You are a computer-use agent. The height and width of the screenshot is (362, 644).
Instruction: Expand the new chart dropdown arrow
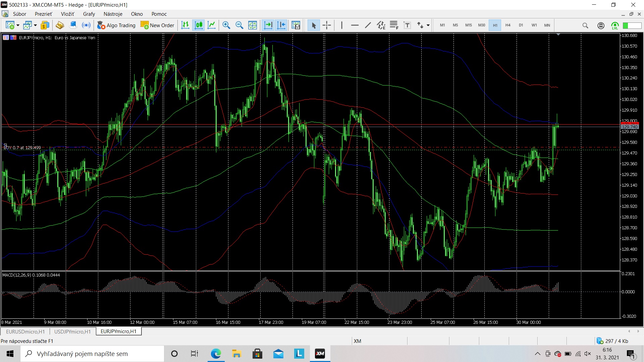pyautogui.click(x=18, y=25)
